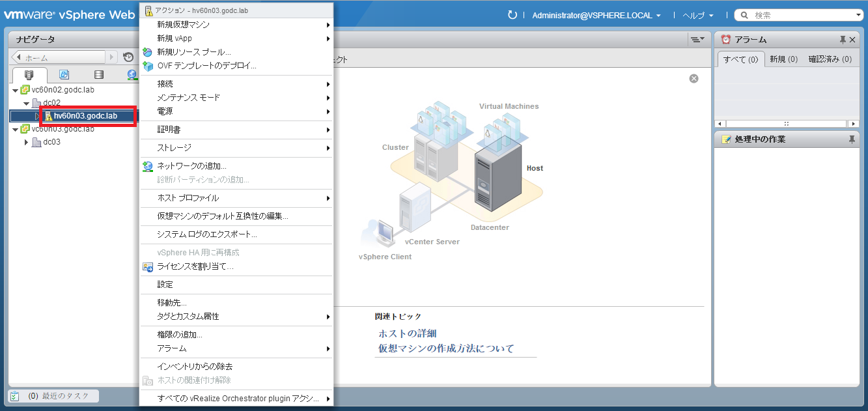
Task: Open the content panel options menu icon
Action: point(697,40)
